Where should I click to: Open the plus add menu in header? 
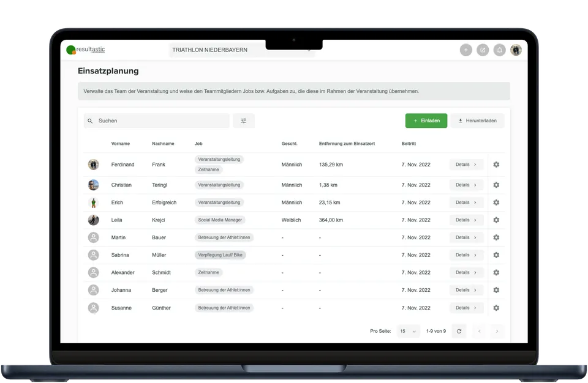pos(466,50)
